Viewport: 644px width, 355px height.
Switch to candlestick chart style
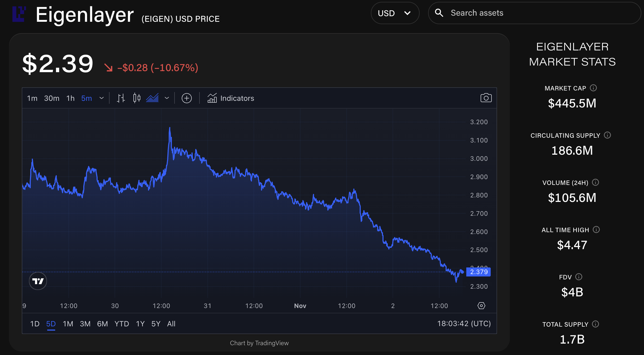[x=137, y=98]
